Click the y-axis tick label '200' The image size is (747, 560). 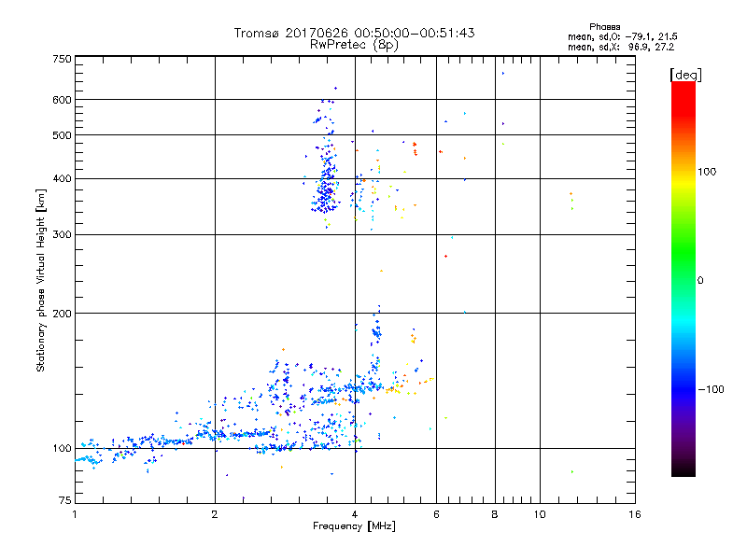click(63, 314)
